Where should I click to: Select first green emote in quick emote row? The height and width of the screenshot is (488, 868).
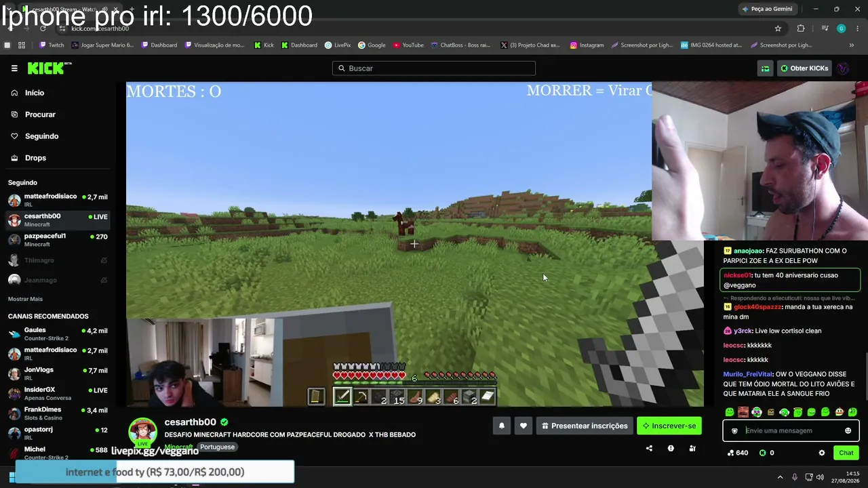[x=730, y=412]
